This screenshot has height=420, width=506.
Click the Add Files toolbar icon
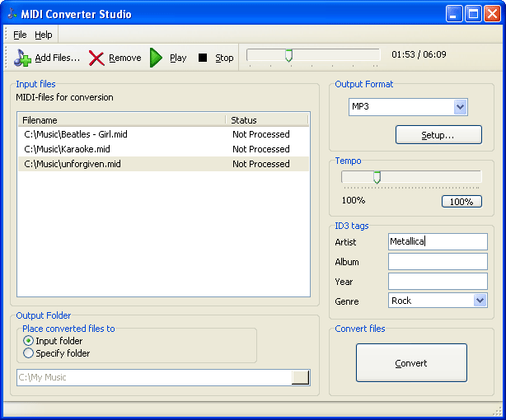click(23, 58)
